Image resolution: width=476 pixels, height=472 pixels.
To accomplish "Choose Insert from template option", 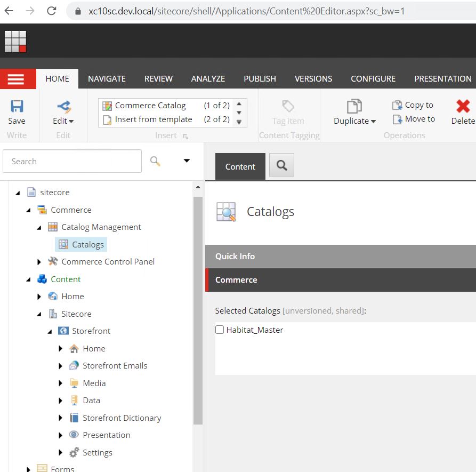I will pyautogui.click(x=154, y=119).
